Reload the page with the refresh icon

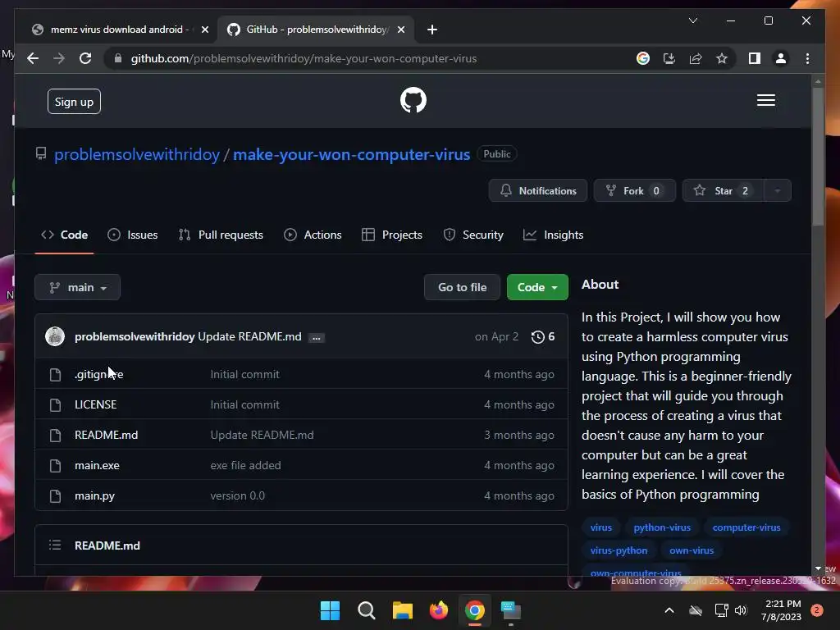click(x=85, y=58)
